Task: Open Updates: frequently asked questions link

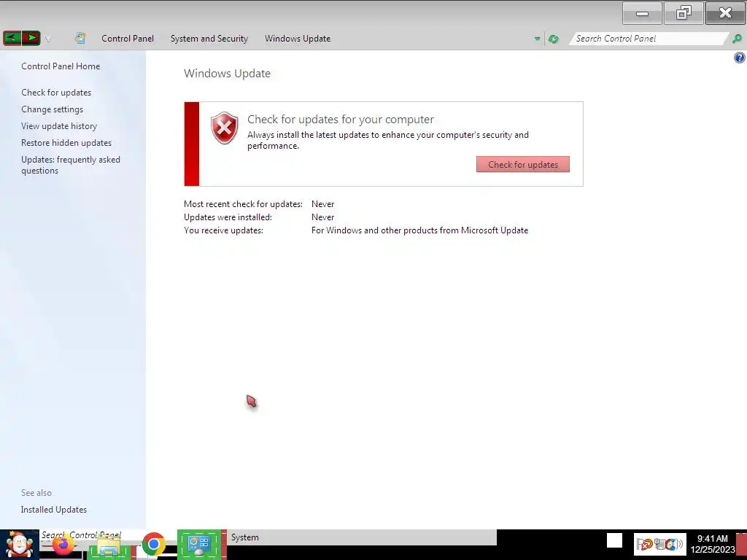Action: pyautogui.click(x=71, y=165)
